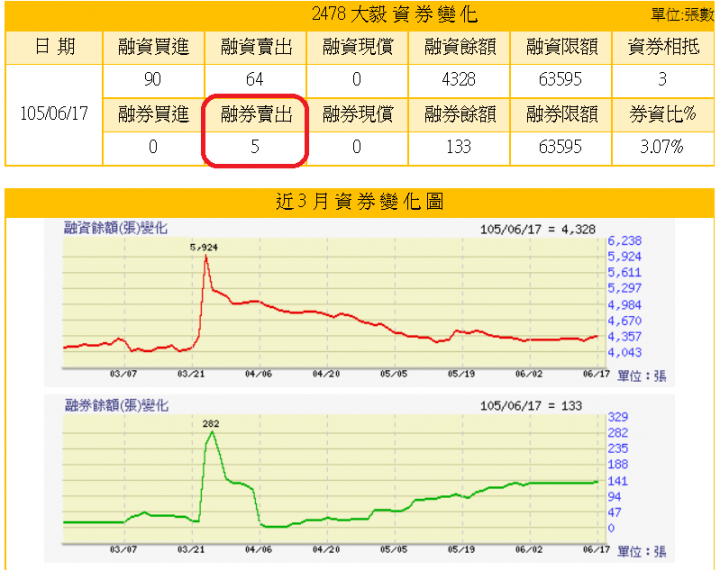Click the '單位:張數' unit label

(x=682, y=15)
